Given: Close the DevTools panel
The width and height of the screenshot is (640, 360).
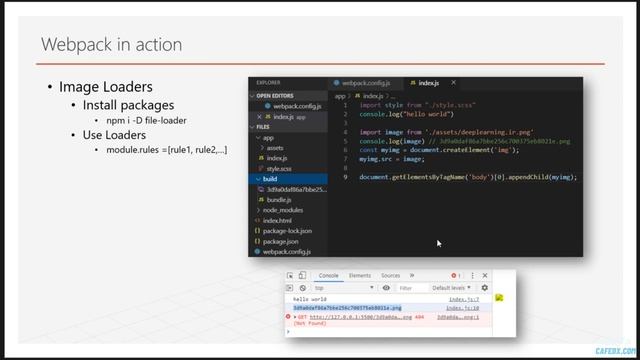Looking at the screenshot, I should click(485, 276).
